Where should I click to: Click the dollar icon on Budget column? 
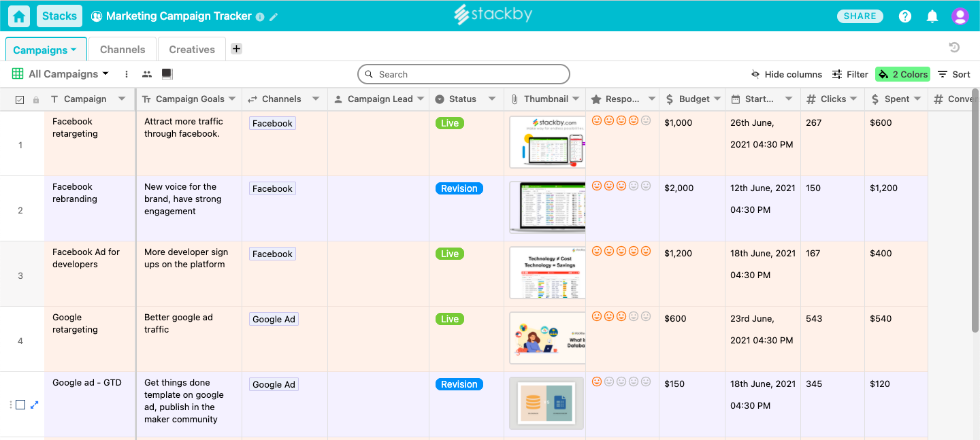670,99
